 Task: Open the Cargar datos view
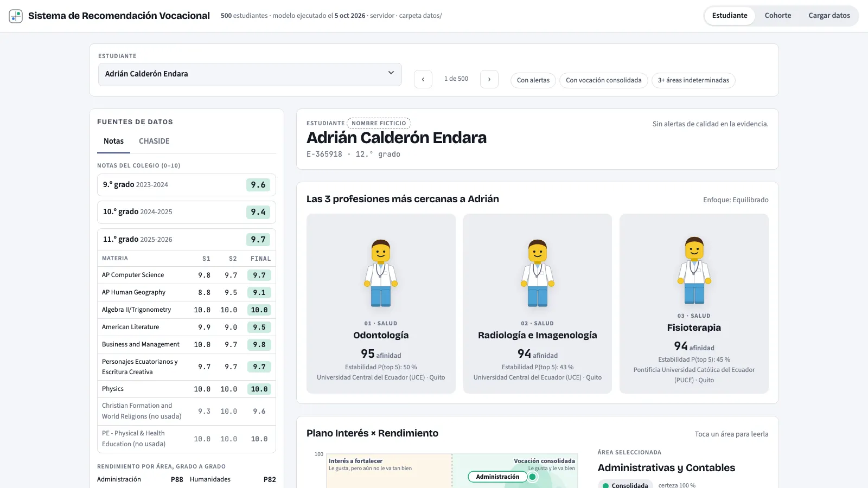pyautogui.click(x=829, y=16)
